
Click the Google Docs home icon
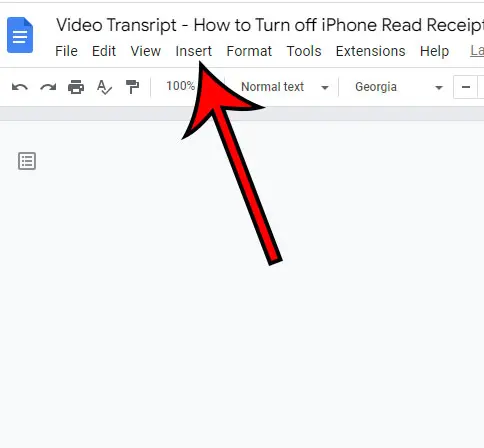tap(20, 35)
